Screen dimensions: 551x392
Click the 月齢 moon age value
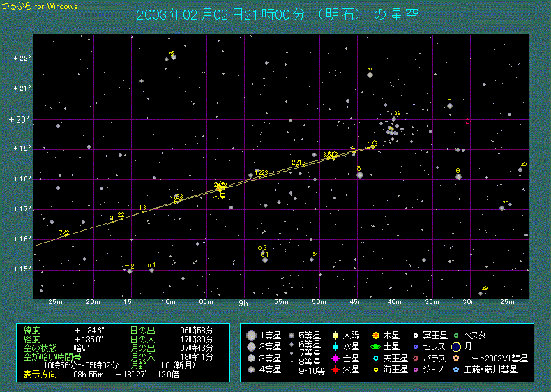pyautogui.click(x=167, y=365)
